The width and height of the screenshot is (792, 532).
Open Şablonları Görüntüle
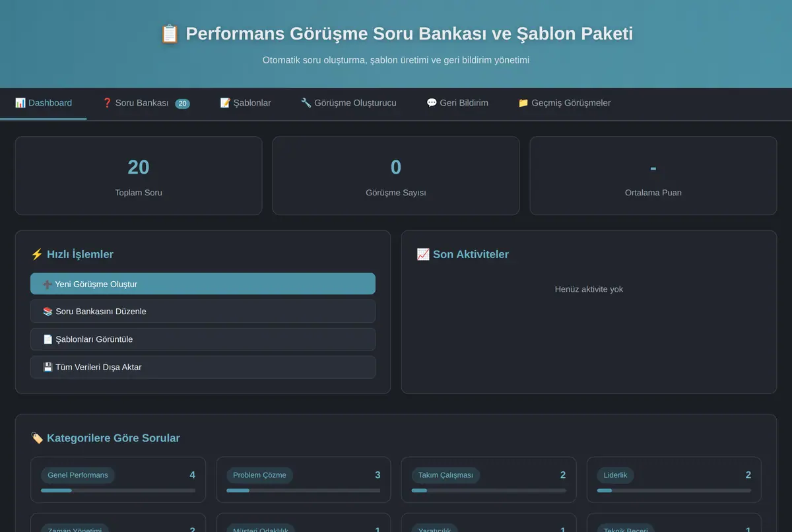click(203, 339)
